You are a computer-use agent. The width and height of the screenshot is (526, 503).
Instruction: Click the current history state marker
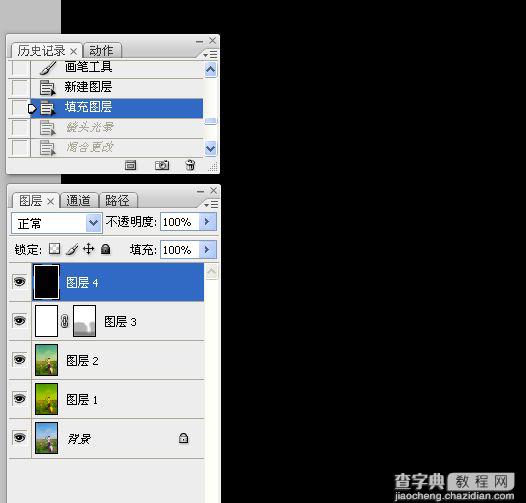click(x=32, y=108)
